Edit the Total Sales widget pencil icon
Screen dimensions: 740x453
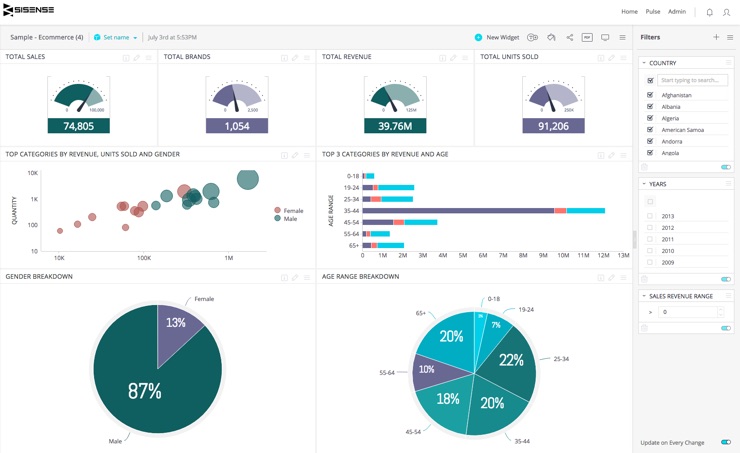coord(137,58)
